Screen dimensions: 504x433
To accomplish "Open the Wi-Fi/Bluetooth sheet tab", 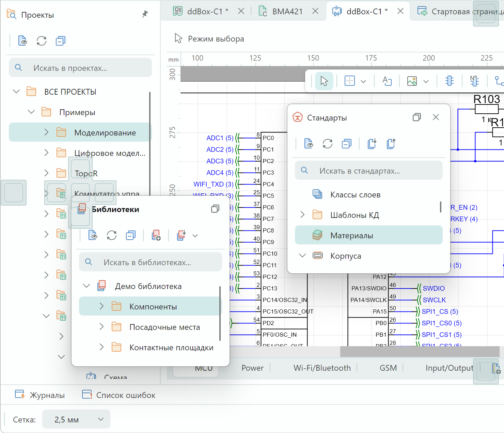I will 322,368.
